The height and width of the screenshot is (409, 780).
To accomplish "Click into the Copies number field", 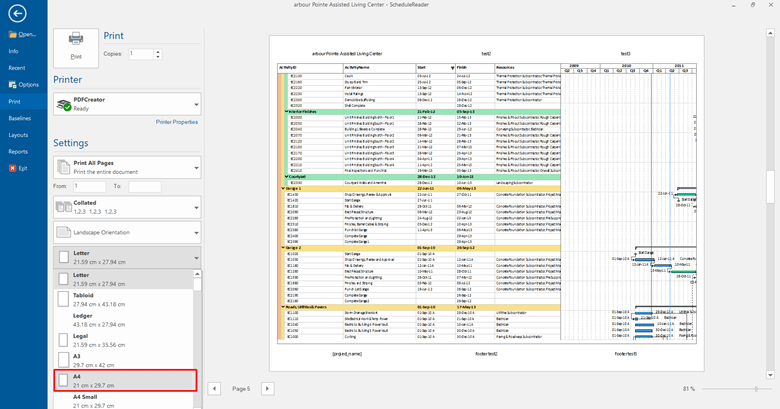I will click(141, 54).
